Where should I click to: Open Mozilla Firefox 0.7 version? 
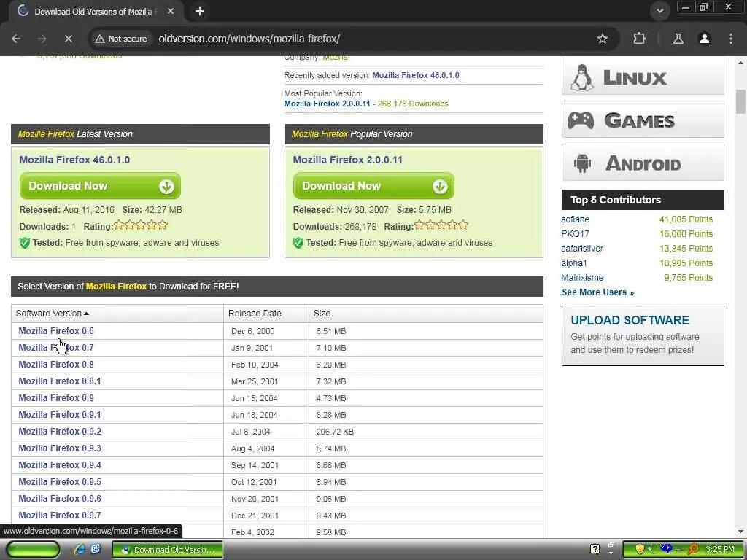tap(56, 348)
